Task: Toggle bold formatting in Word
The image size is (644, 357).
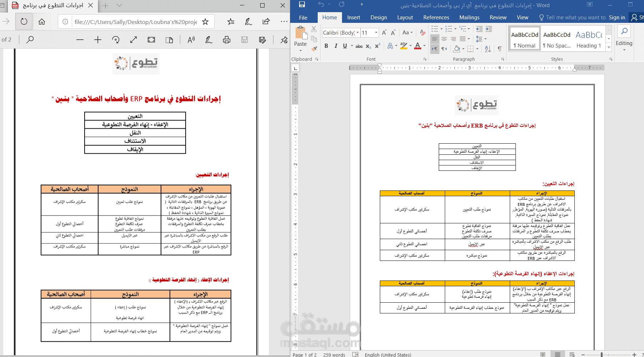Action: 326,46
